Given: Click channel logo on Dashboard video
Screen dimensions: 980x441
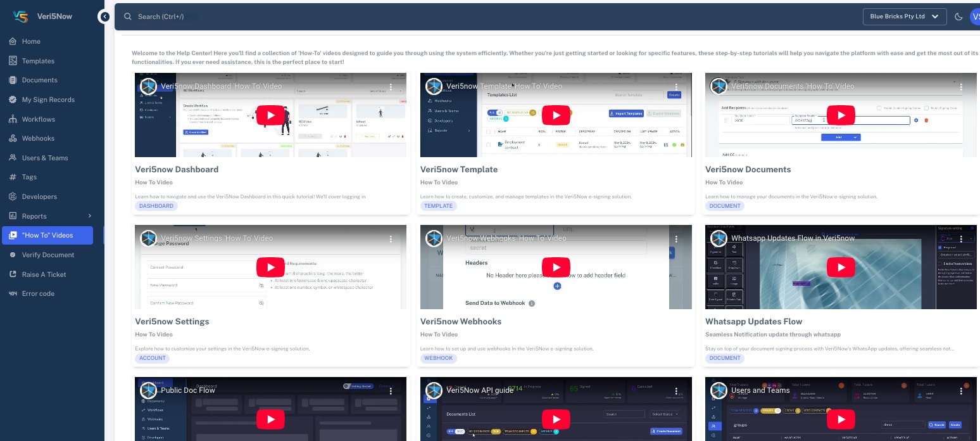Looking at the screenshot, I should 148,87.
